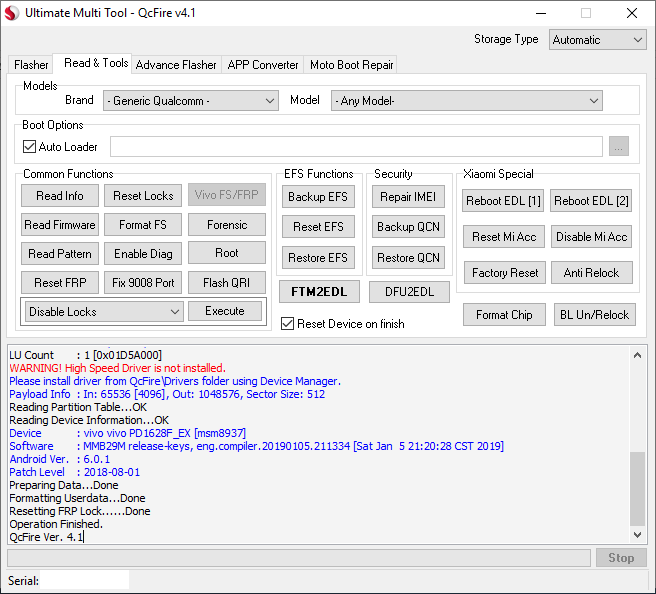Screen dimensions: 656x594
Task: Click the Format FS button
Action: coord(143,225)
